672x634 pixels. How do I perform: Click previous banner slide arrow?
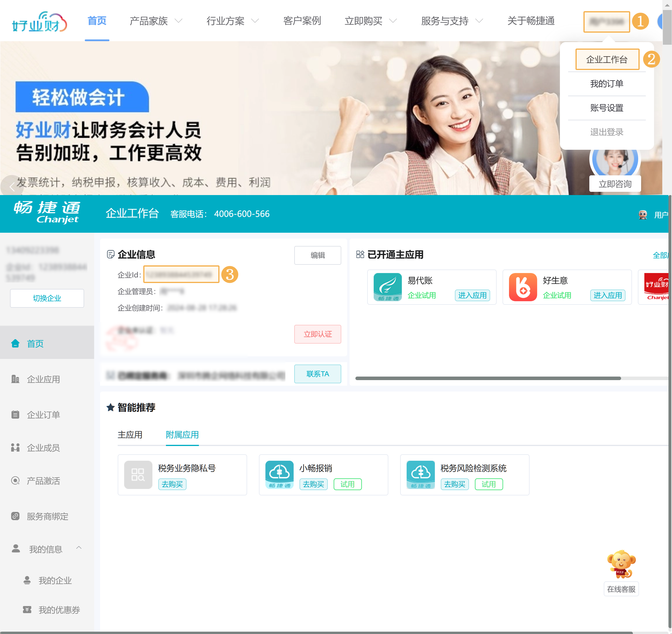pyautogui.click(x=12, y=187)
